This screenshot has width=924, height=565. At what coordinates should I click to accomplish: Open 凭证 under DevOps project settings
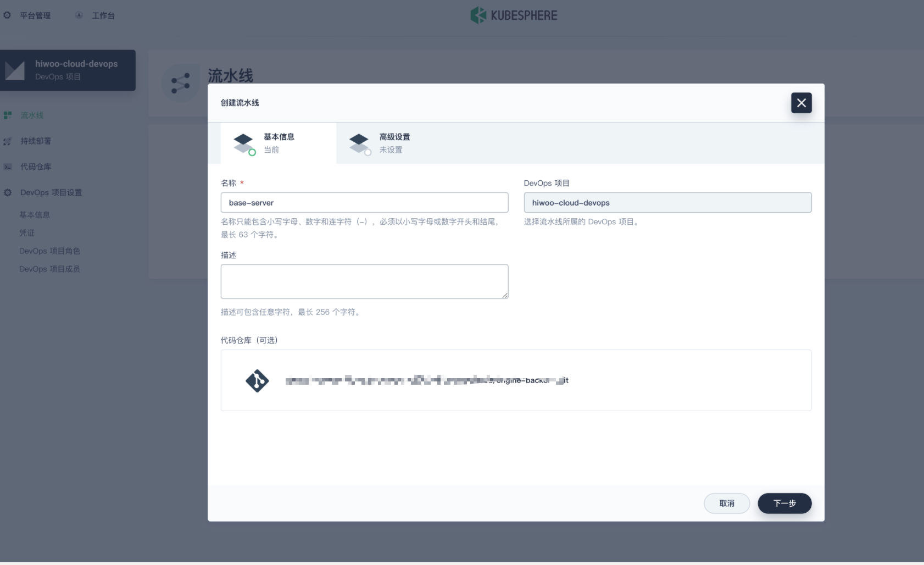pos(27,233)
